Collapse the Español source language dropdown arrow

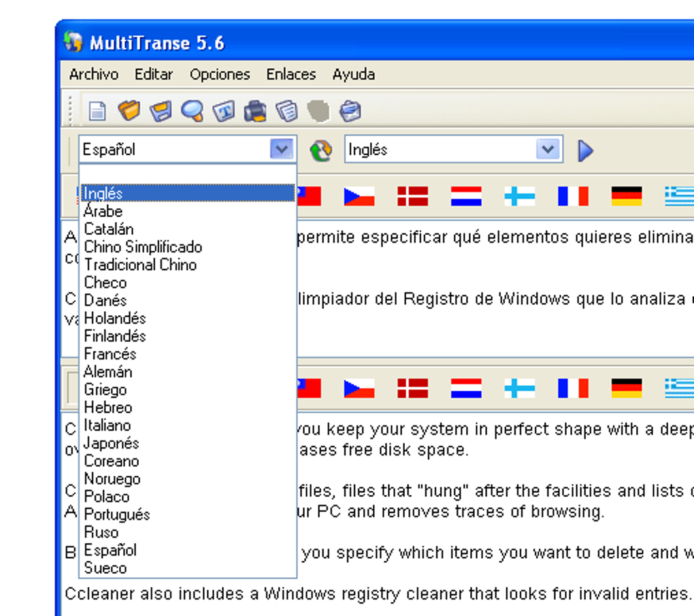[282, 149]
